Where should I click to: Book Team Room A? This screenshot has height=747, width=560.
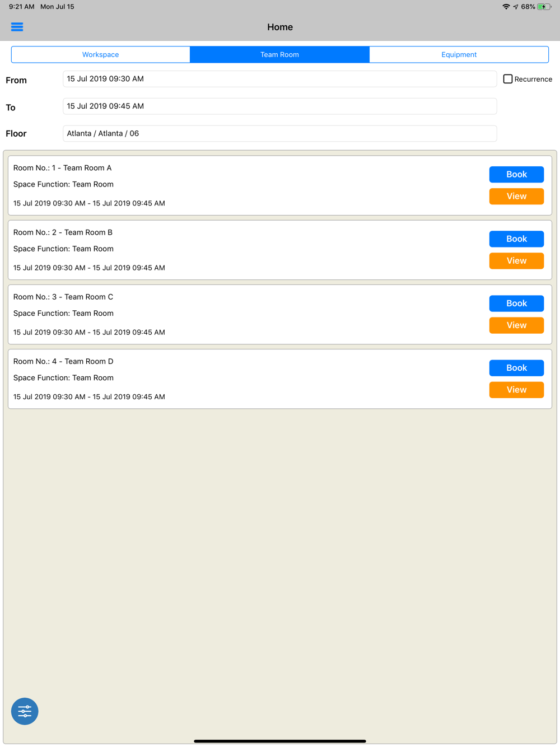516,175
